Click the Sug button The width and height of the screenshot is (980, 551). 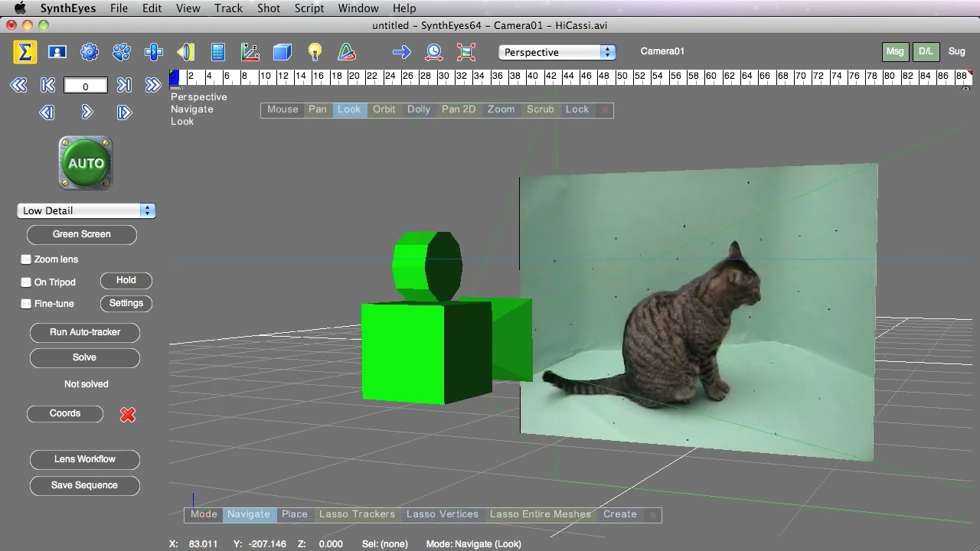957,51
